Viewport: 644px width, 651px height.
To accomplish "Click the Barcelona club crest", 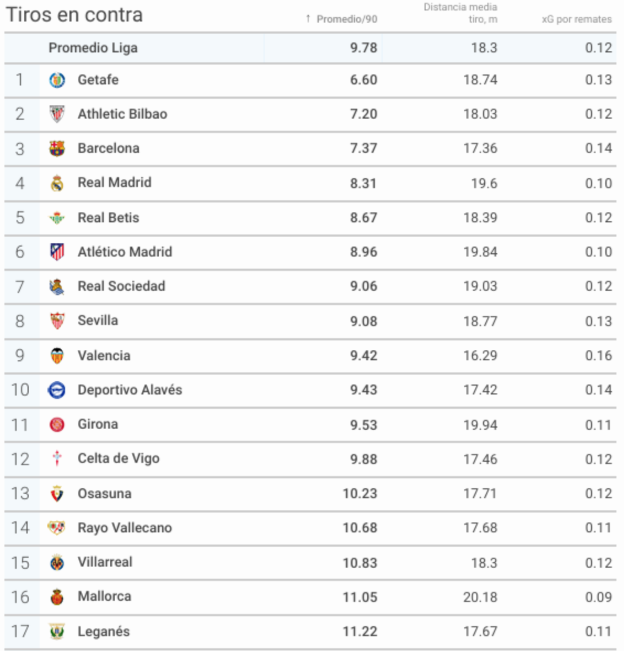I will [x=57, y=148].
